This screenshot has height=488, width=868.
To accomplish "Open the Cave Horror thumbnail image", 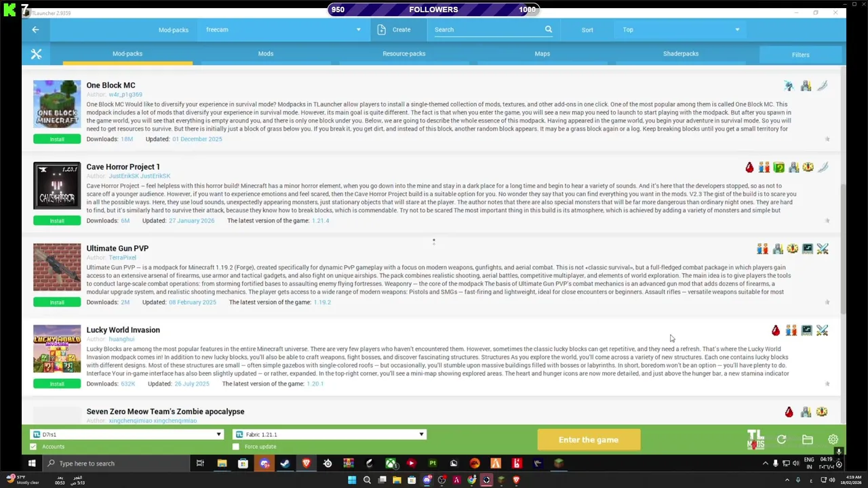I will [x=57, y=186].
